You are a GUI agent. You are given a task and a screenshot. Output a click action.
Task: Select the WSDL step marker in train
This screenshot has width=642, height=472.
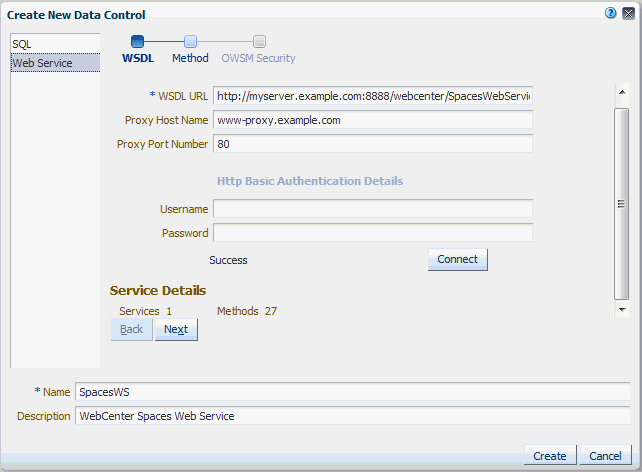(x=138, y=41)
